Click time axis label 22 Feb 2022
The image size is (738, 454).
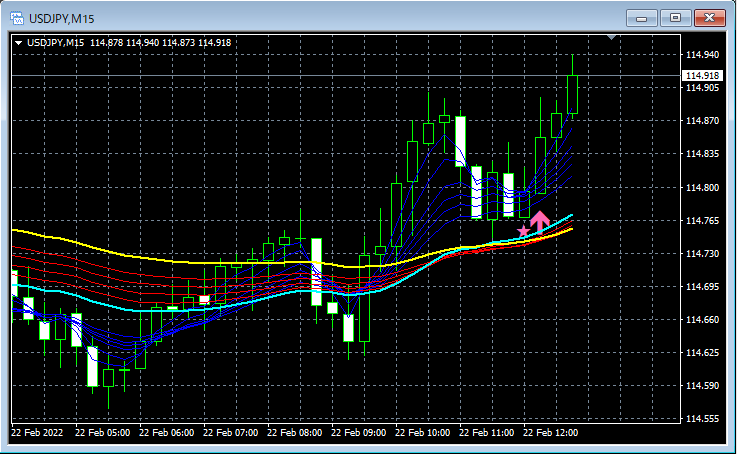pyautogui.click(x=37, y=432)
